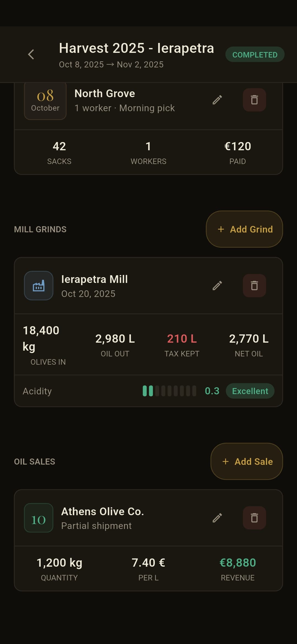The width and height of the screenshot is (297, 644).
Task: Tap the €120 paid amount
Action: [238, 146]
